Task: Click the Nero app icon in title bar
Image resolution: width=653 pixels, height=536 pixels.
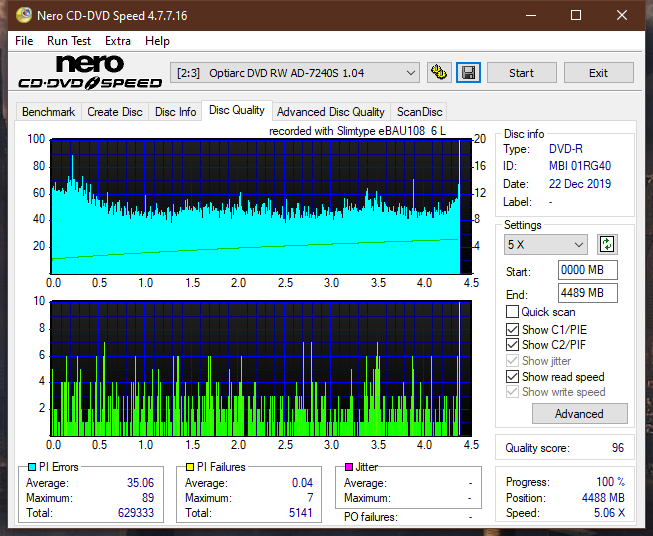Action: [x=24, y=15]
